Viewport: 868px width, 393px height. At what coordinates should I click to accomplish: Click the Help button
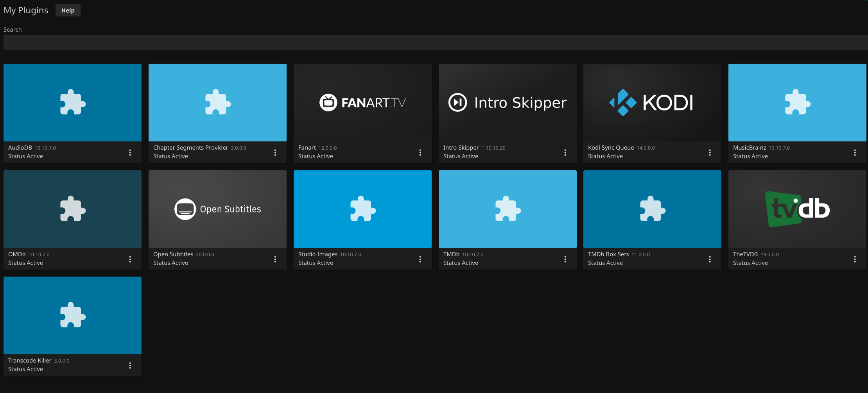click(x=68, y=11)
